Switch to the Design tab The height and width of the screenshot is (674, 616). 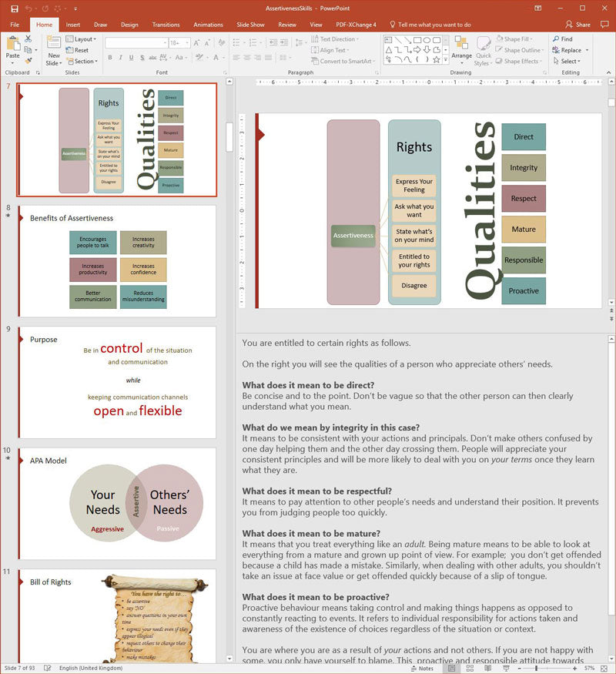coord(129,25)
